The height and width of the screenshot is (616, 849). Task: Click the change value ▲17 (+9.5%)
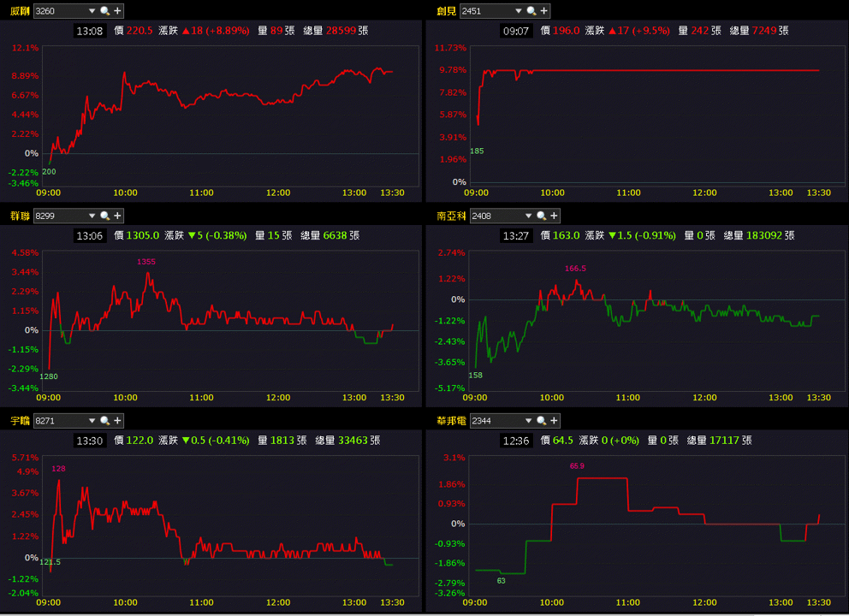[x=639, y=31]
